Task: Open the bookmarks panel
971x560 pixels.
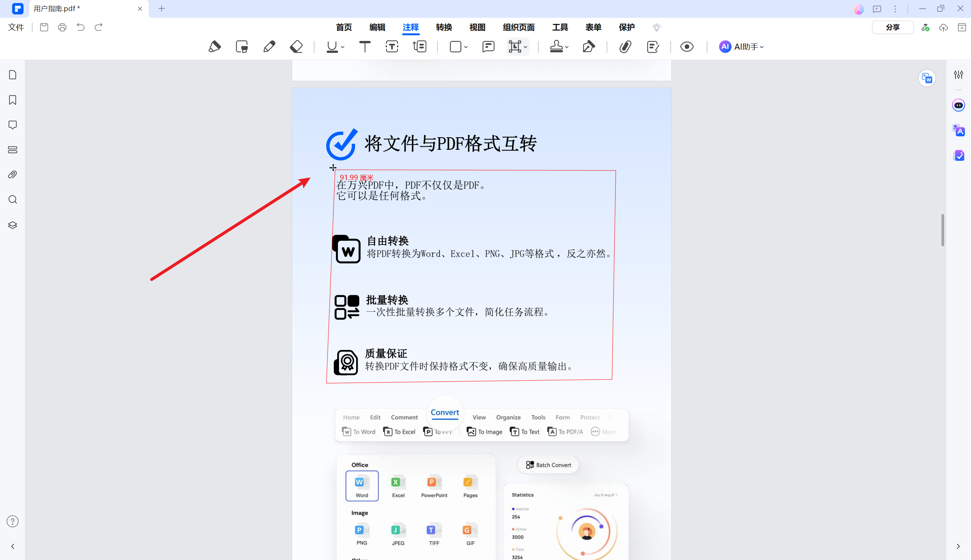Action: [x=12, y=100]
